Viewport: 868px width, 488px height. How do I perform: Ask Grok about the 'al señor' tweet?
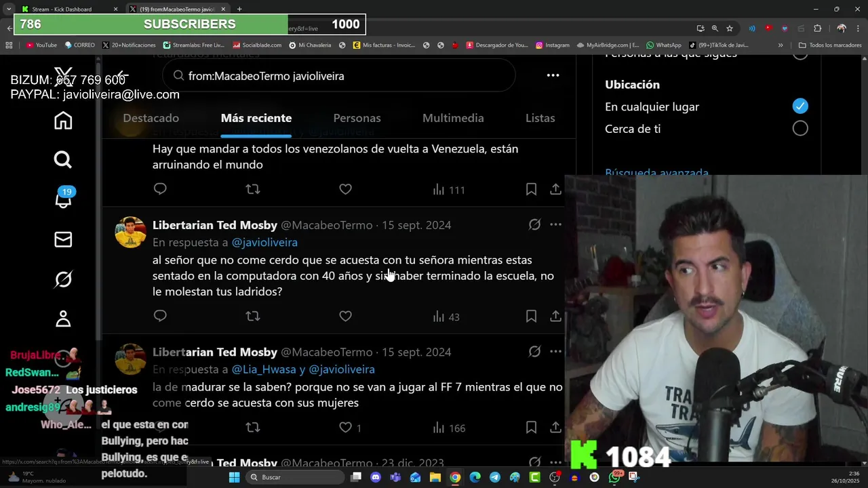point(534,224)
